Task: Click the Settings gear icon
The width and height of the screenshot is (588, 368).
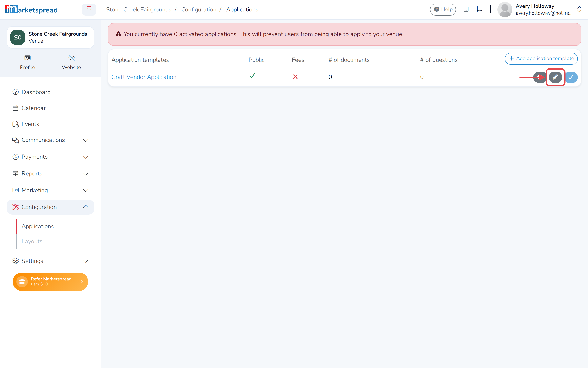Action: 16,261
